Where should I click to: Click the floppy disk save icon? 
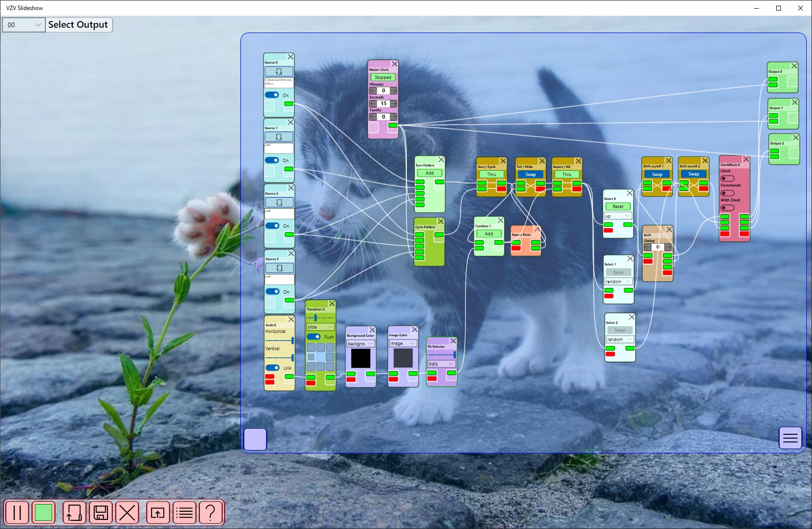100,513
